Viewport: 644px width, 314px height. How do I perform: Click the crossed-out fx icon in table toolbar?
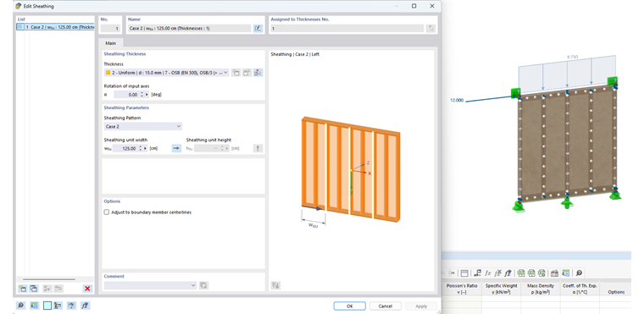pyautogui.click(x=497, y=273)
